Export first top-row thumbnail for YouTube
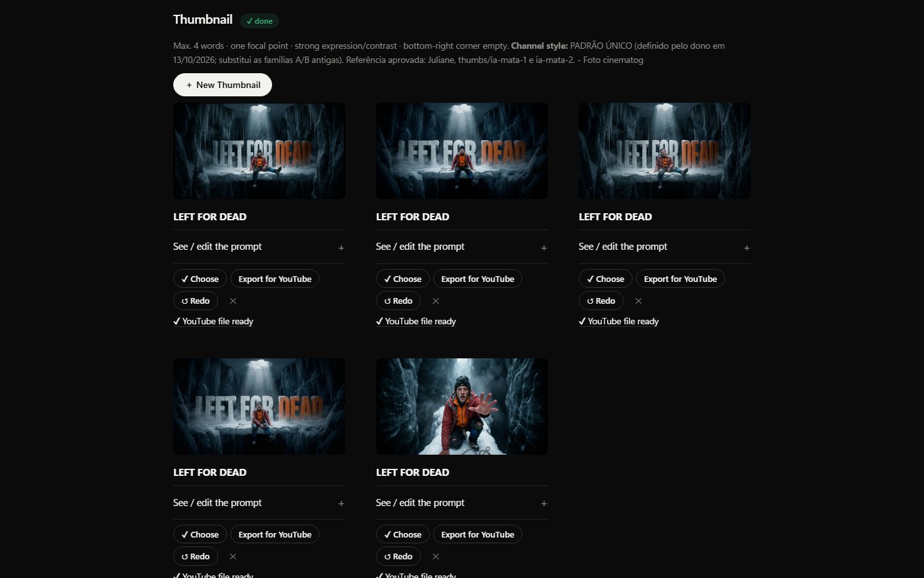This screenshot has width=924, height=578. [275, 279]
